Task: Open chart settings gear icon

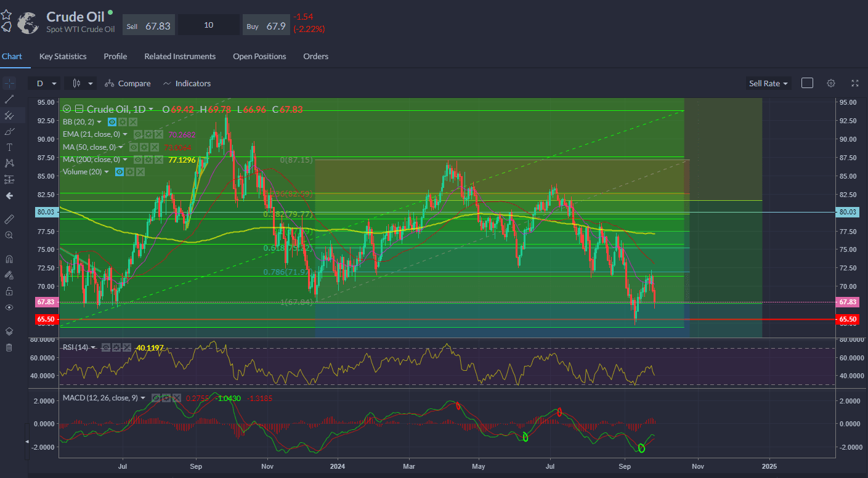Action: pyautogui.click(x=831, y=83)
